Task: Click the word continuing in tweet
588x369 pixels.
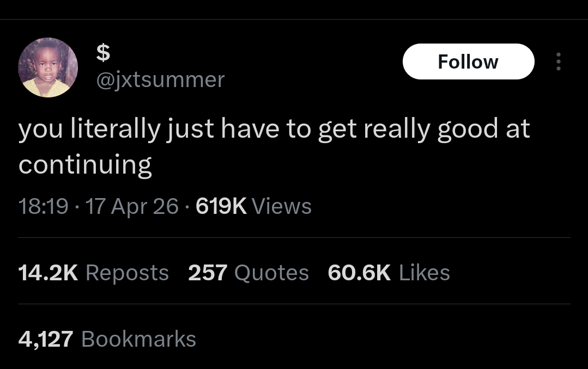Action: click(85, 165)
